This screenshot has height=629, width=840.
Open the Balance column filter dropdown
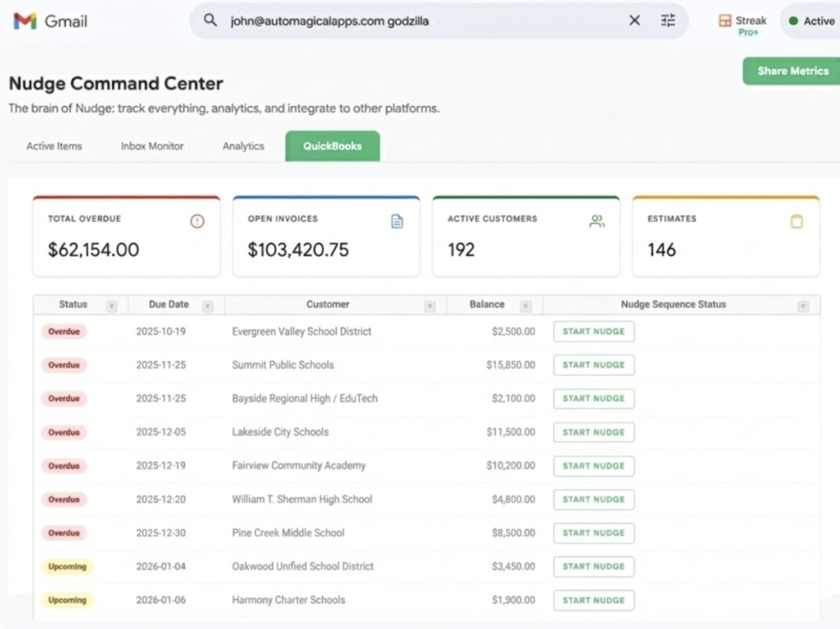point(526,306)
